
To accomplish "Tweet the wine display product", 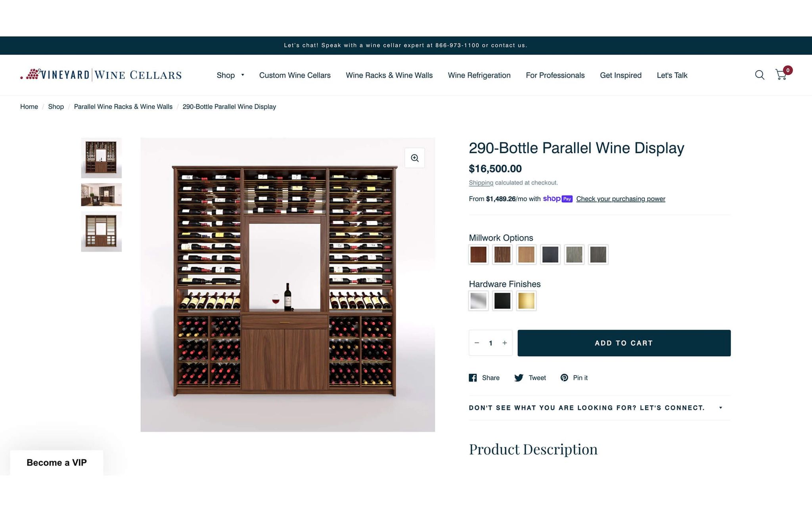I will tap(530, 378).
